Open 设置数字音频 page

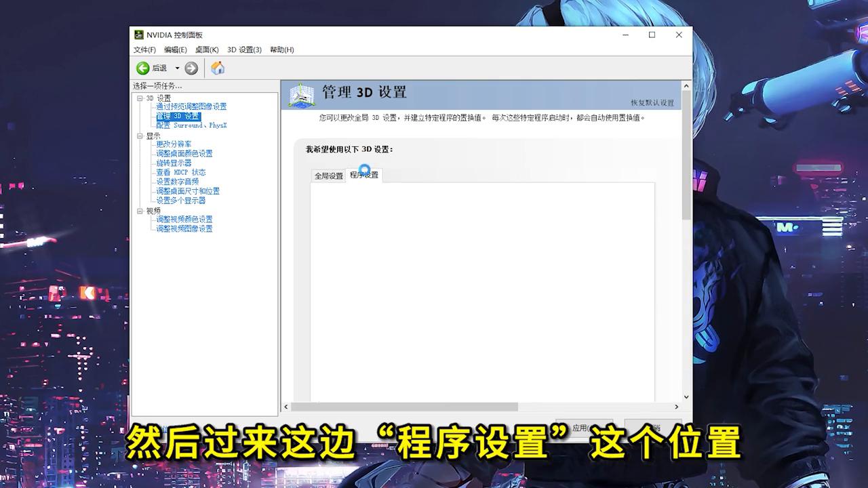(x=178, y=182)
